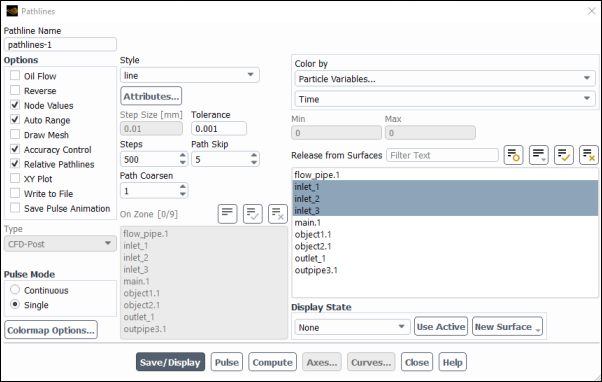Deselect all shown Release from Surfaces entries
Image resolution: width=602 pixels, height=382 pixels.
(x=589, y=155)
